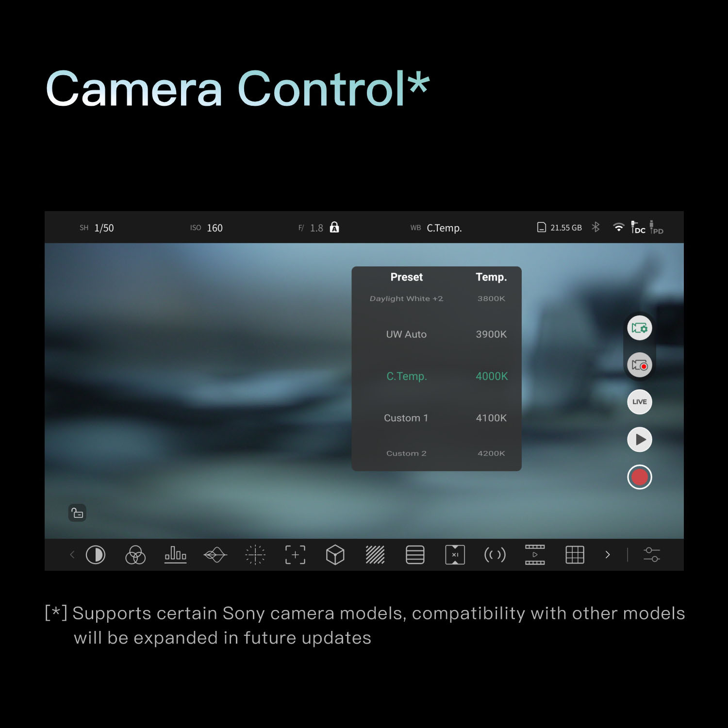728x728 pixels.
Task: Open playback with the play button
Action: [x=639, y=439]
